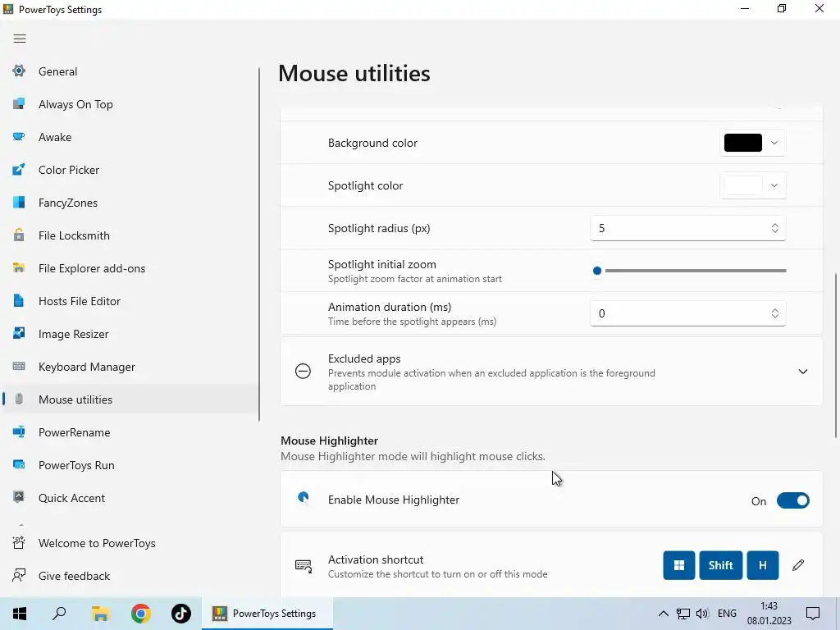Go to File Locksmith settings

pos(131,235)
